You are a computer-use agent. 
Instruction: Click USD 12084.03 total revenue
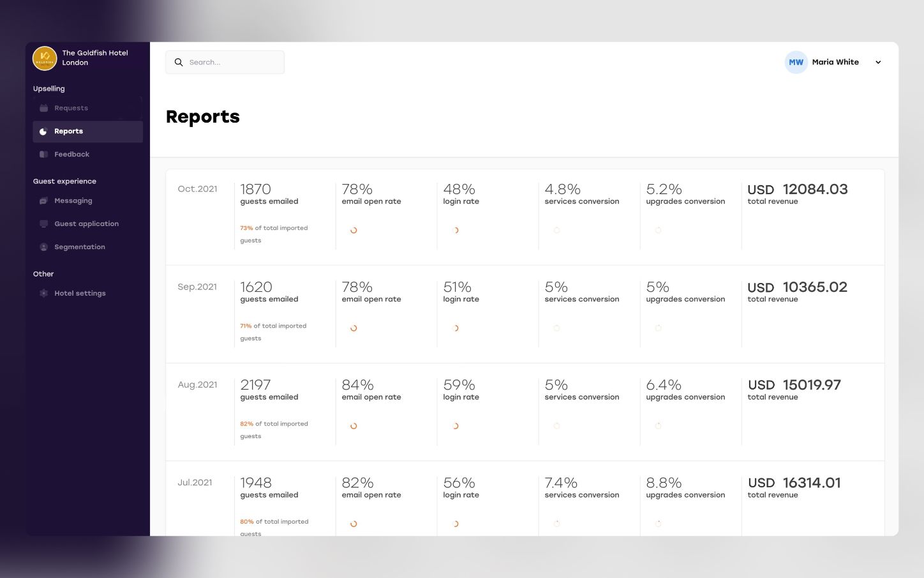tap(798, 190)
